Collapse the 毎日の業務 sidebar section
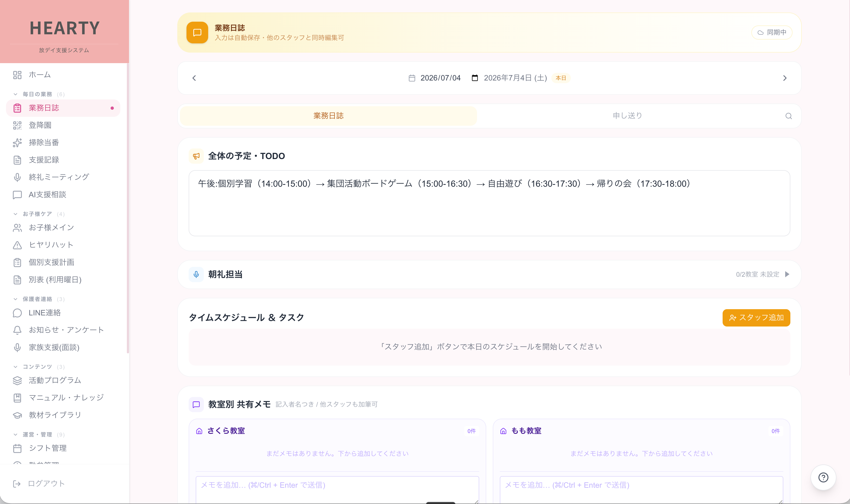The width and height of the screenshot is (850, 504). [15, 94]
